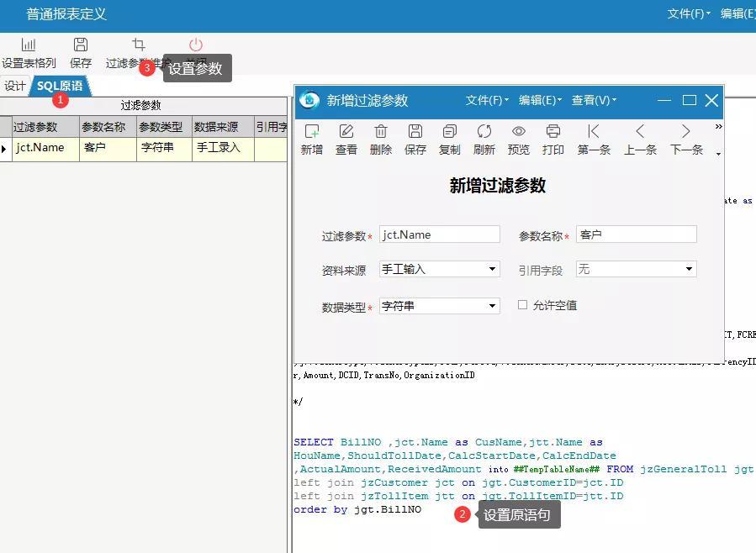Click the 预览 eye icon
The height and width of the screenshot is (553, 756).
[519, 131]
